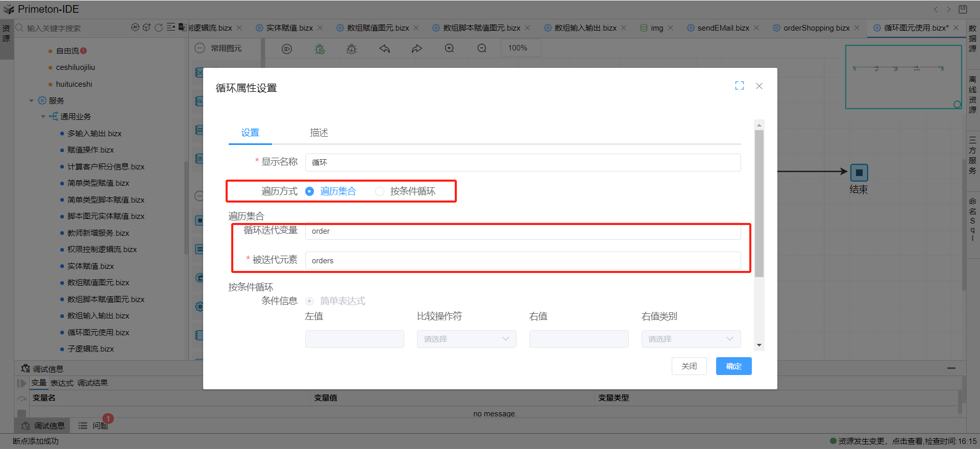Switch to the 描述 tab

[x=319, y=133]
